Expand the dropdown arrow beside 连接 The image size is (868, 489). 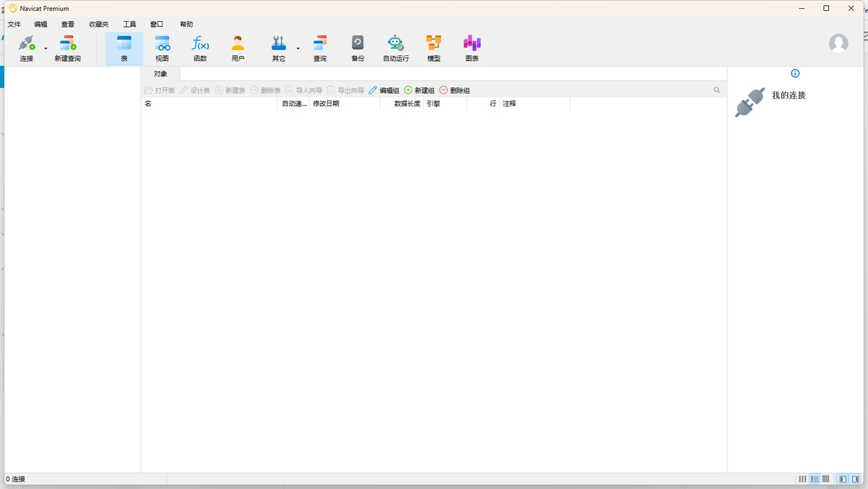(x=46, y=49)
